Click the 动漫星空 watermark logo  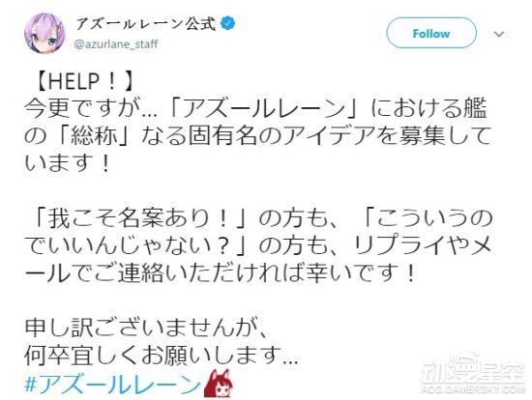(473, 370)
